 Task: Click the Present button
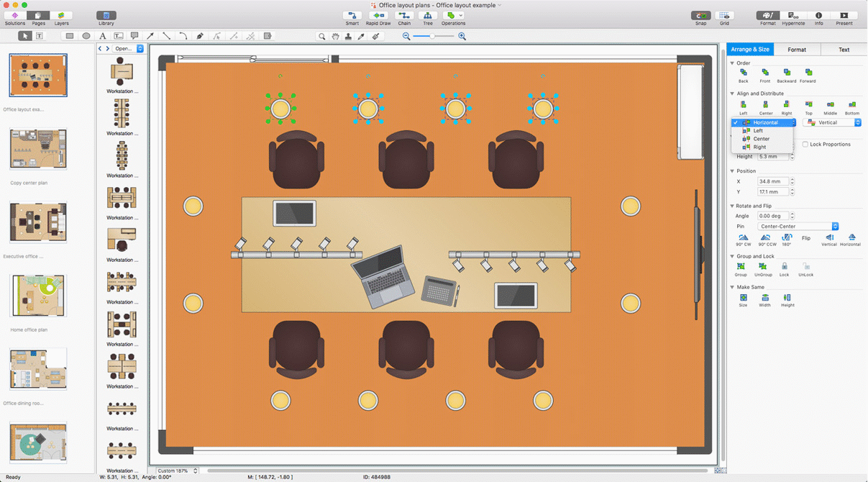click(x=844, y=16)
